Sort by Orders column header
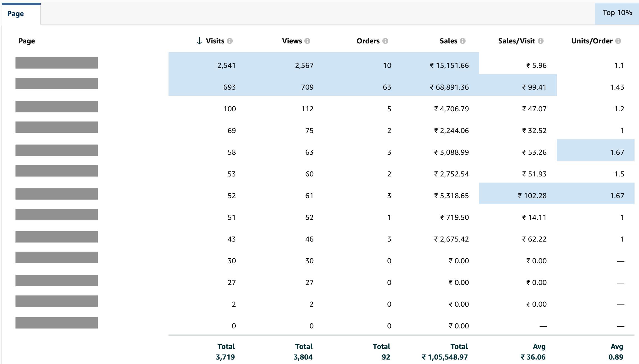Viewport: 639px width, 364px height. 368,41
